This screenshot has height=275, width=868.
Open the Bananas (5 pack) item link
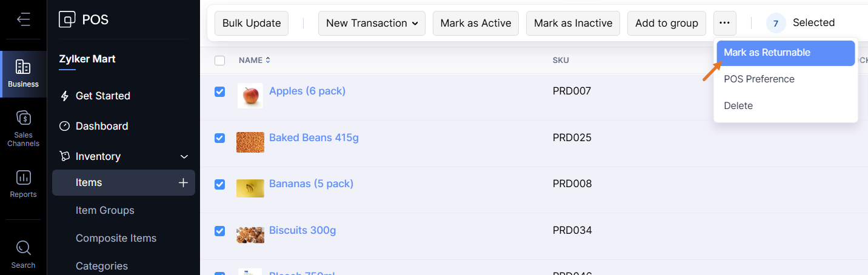(311, 184)
